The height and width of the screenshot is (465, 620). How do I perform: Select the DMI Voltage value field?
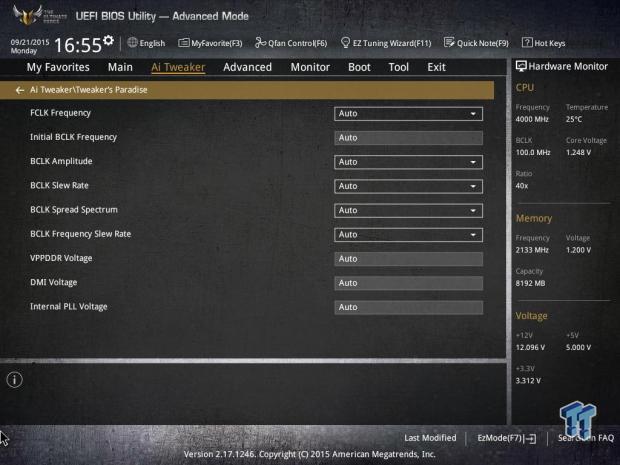coord(408,283)
